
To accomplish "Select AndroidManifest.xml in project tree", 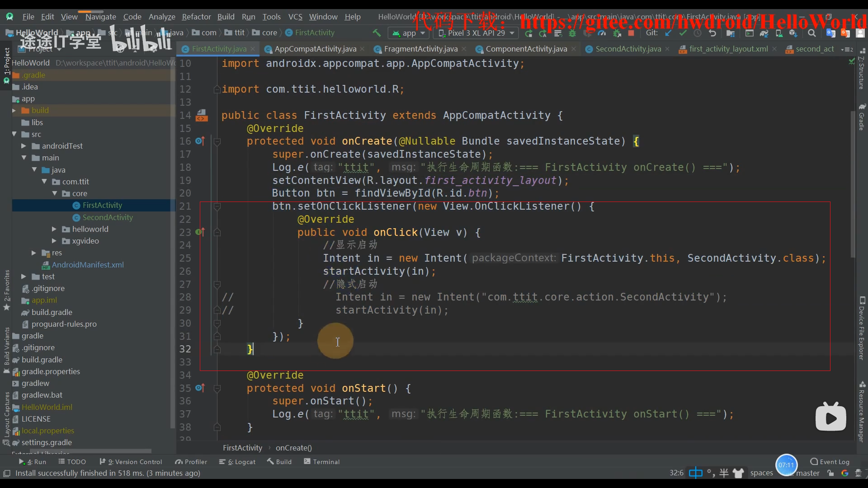I will coord(87,265).
